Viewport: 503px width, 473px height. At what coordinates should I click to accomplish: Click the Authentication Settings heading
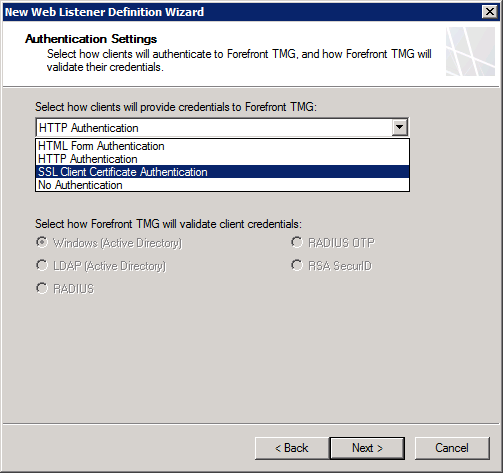(91, 39)
